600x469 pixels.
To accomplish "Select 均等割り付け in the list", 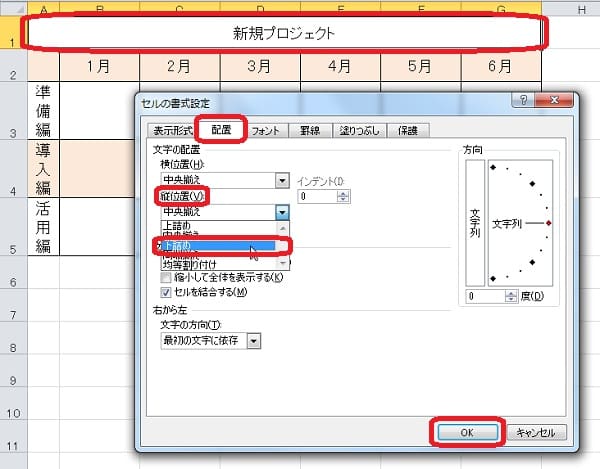I will point(200,264).
